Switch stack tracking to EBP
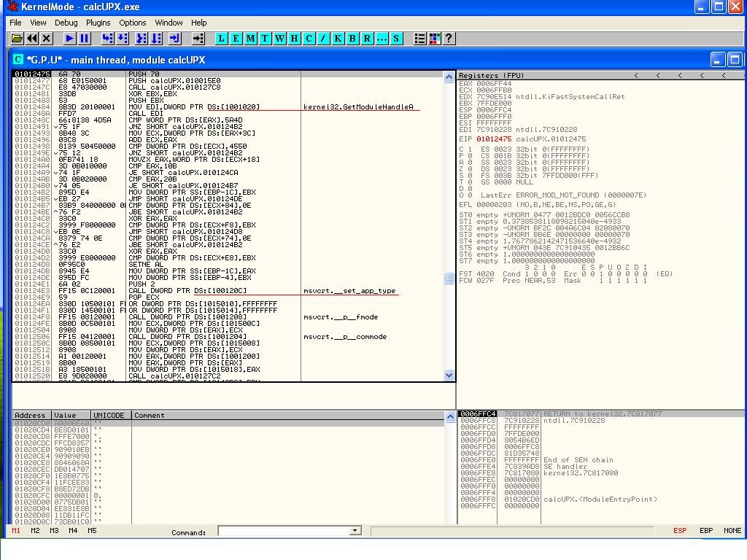Viewport: 747px width, 560px height. pyautogui.click(x=705, y=531)
